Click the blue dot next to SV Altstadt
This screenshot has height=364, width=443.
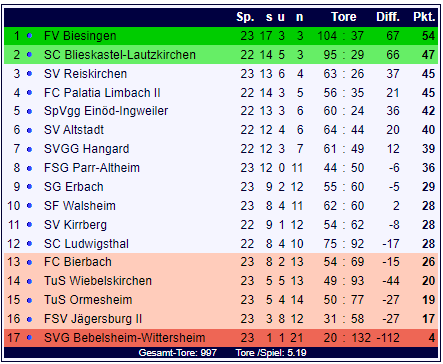(x=29, y=130)
